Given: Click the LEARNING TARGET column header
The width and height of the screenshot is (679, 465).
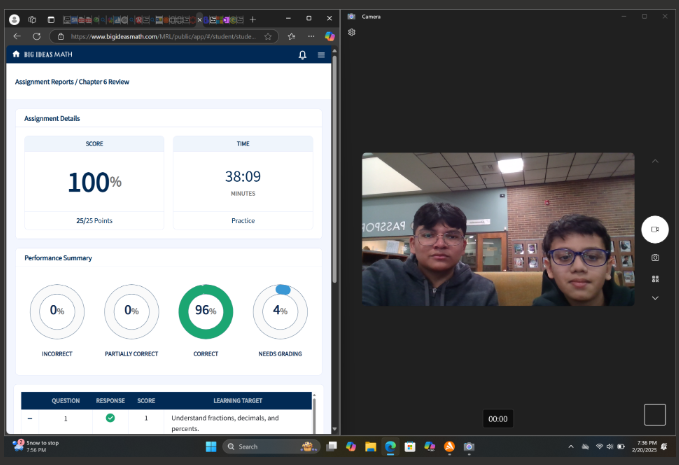Looking at the screenshot, I should pos(238,400).
